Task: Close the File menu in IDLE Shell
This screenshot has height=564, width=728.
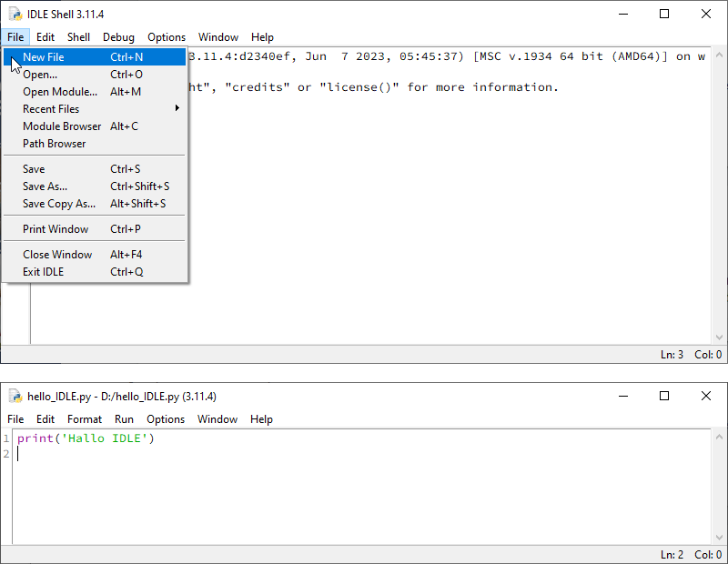Action: (x=15, y=37)
